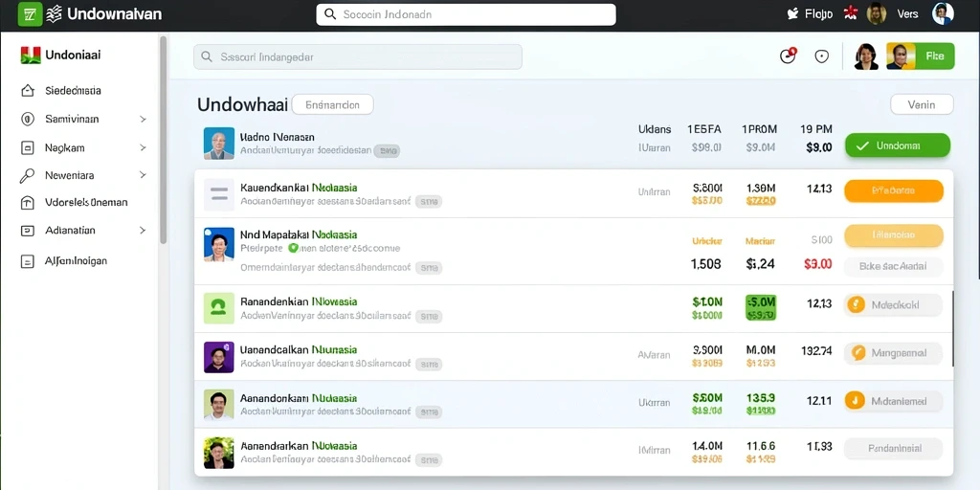Click the green highlighted price cell in Ranandenkian row
The width and height of the screenshot is (980, 490).
pos(761,307)
